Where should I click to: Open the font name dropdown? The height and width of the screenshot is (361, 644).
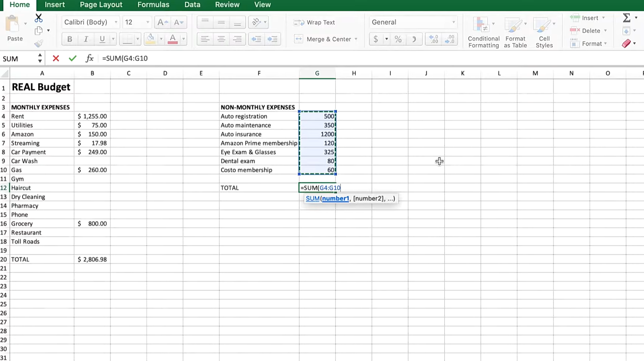click(x=116, y=22)
